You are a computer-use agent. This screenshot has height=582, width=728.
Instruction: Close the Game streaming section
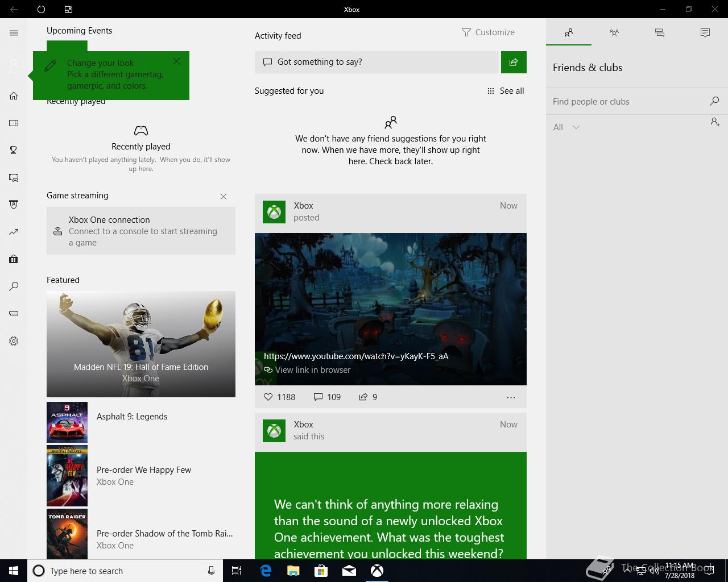pyautogui.click(x=224, y=197)
